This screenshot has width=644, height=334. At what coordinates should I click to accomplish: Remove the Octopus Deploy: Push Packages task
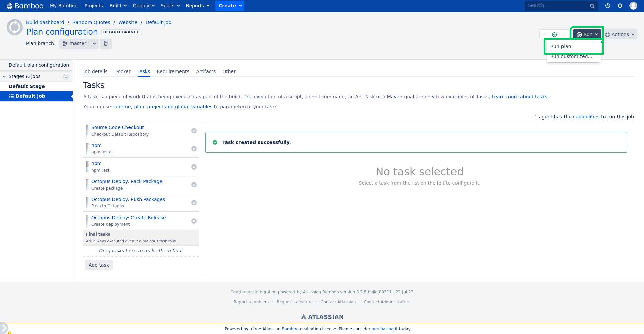point(194,203)
